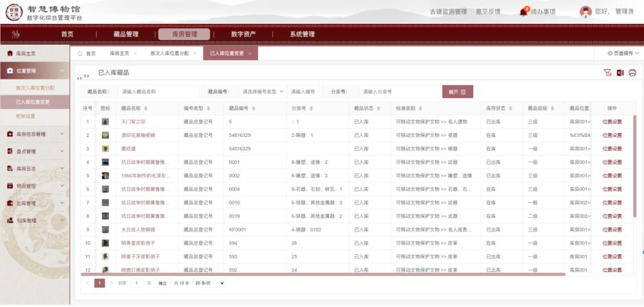Export table via the Excel icon
This screenshot has height=307, width=644.
tap(620, 73)
